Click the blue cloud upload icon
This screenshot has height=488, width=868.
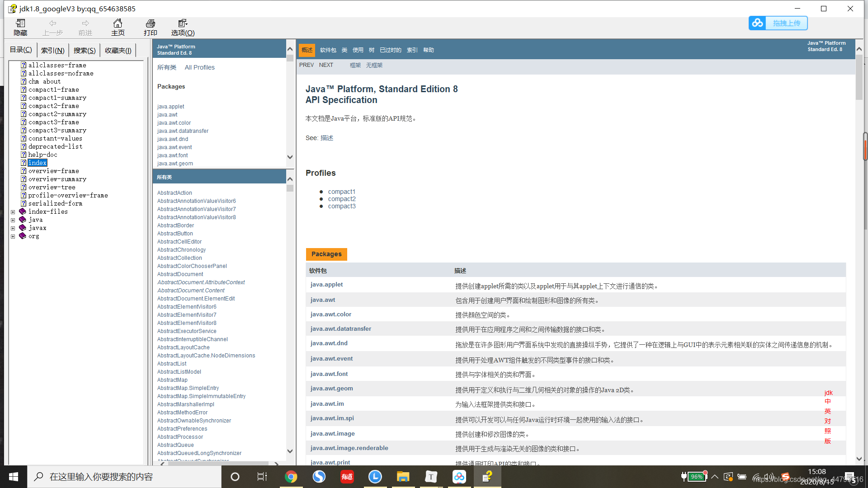coord(757,23)
